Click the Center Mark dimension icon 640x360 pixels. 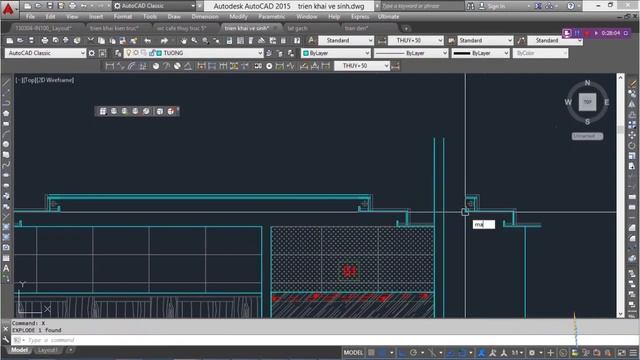(269, 66)
